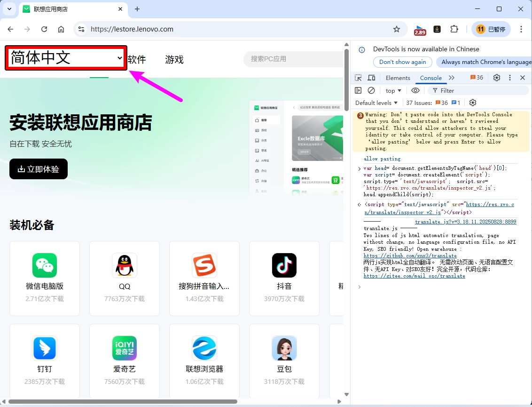This screenshot has width=532, height=407.
Task: Open the 简体中文 language dropdown
Action: point(66,58)
